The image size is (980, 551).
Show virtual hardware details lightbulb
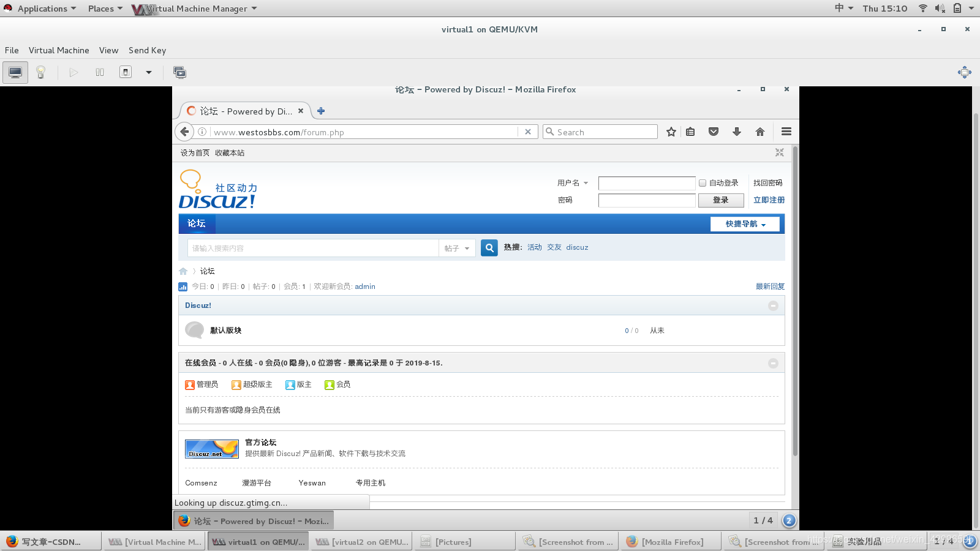41,72
